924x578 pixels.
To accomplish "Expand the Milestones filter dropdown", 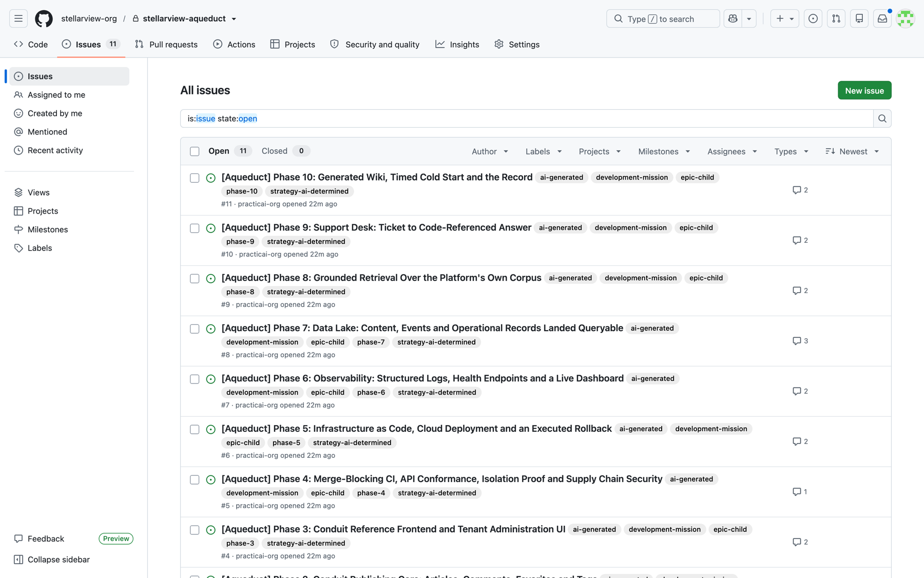I will pyautogui.click(x=664, y=151).
